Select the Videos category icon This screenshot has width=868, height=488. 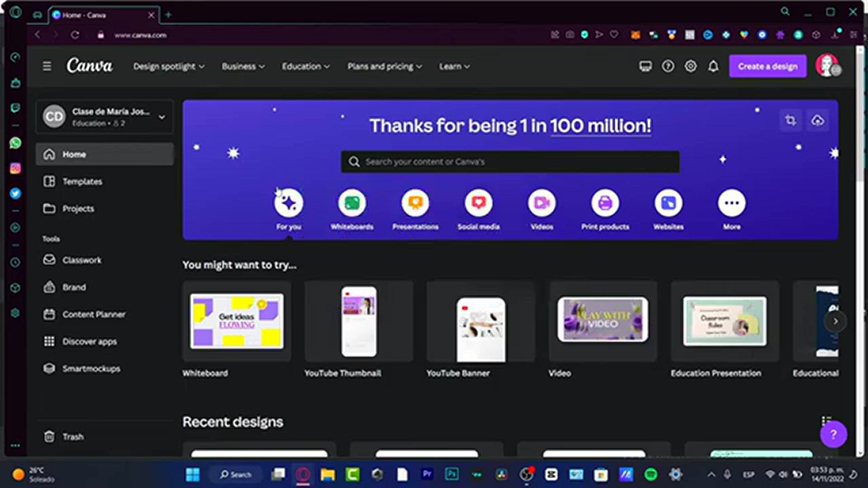click(542, 203)
